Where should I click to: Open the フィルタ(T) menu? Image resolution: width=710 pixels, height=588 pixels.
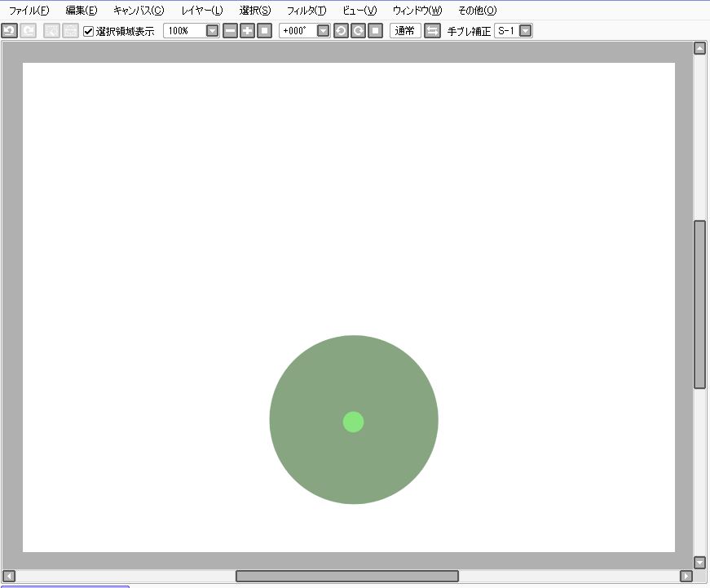point(306,11)
